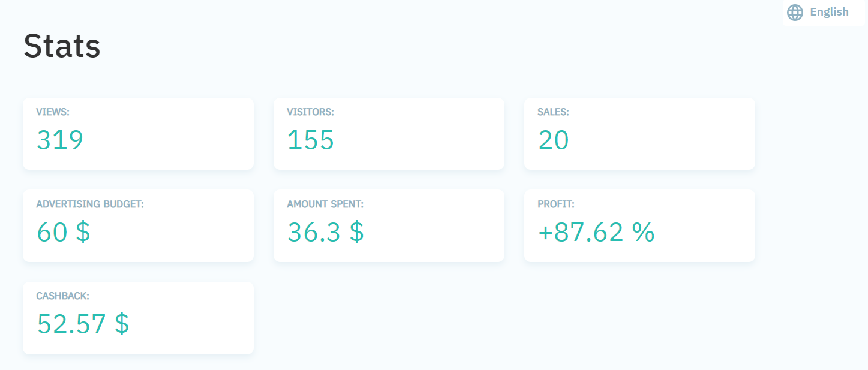Click the 36.3 $ spent value
The width and height of the screenshot is (868, 370).
(326, 232)
